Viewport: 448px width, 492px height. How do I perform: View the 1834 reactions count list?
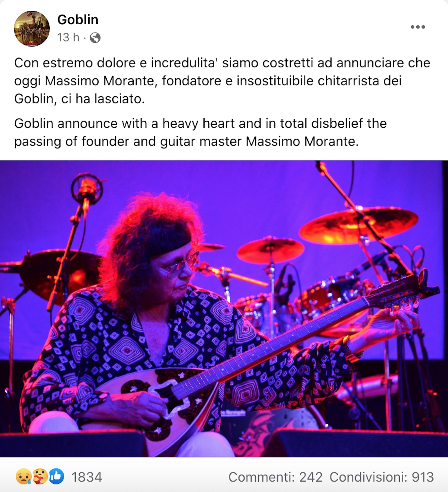click(87, 477)
